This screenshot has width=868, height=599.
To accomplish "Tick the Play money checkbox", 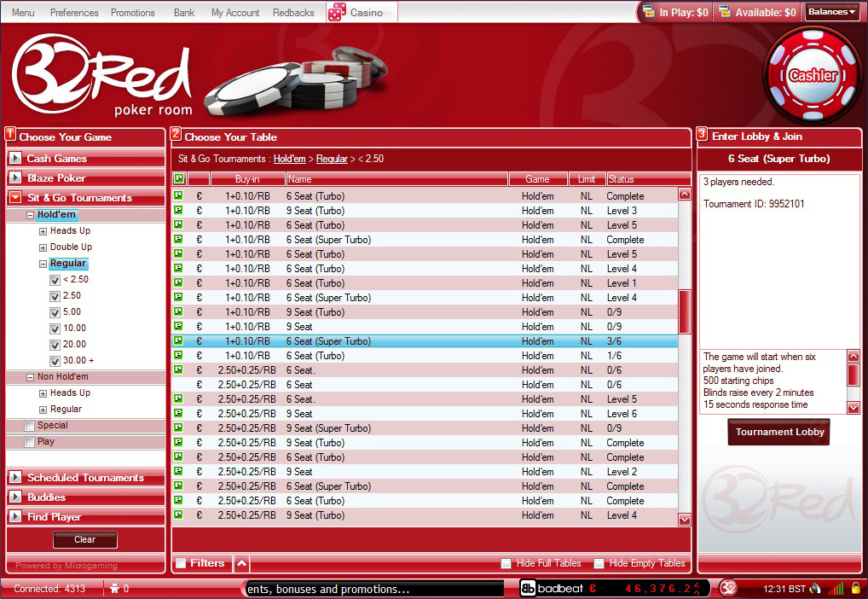I will click(x=30, y=442).
